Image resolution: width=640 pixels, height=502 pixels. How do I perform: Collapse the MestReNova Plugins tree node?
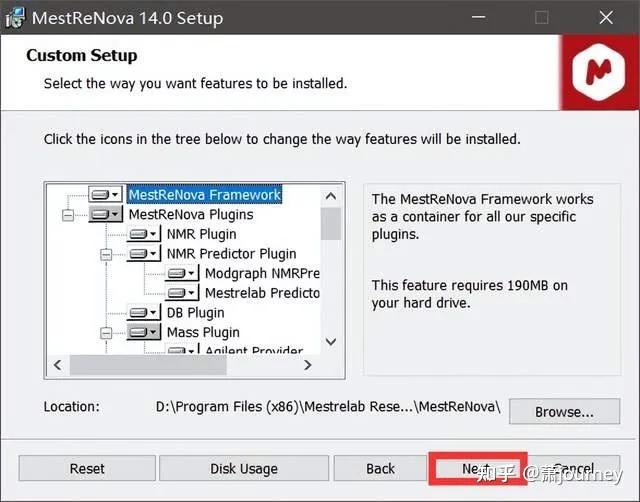(67, 214)
